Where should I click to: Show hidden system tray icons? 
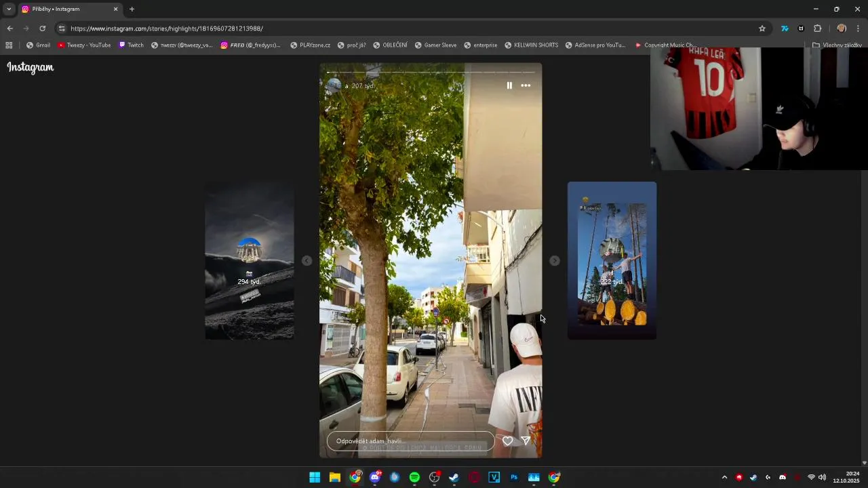coord(724,477)
